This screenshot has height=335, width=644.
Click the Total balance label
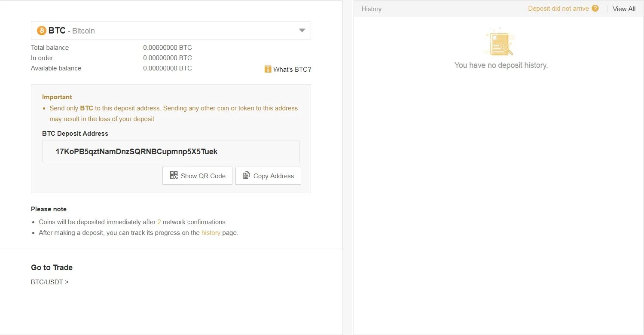[50, 48]
